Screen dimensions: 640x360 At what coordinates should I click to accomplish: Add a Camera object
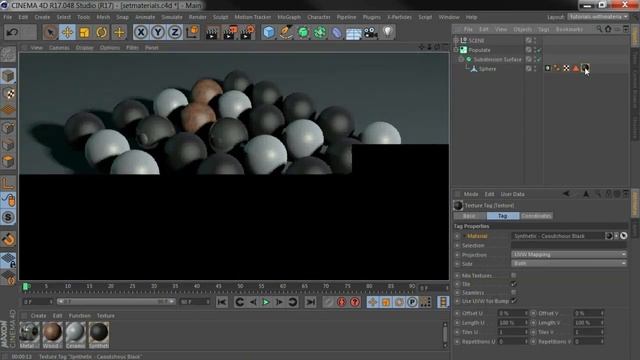(x=371, y=32)
